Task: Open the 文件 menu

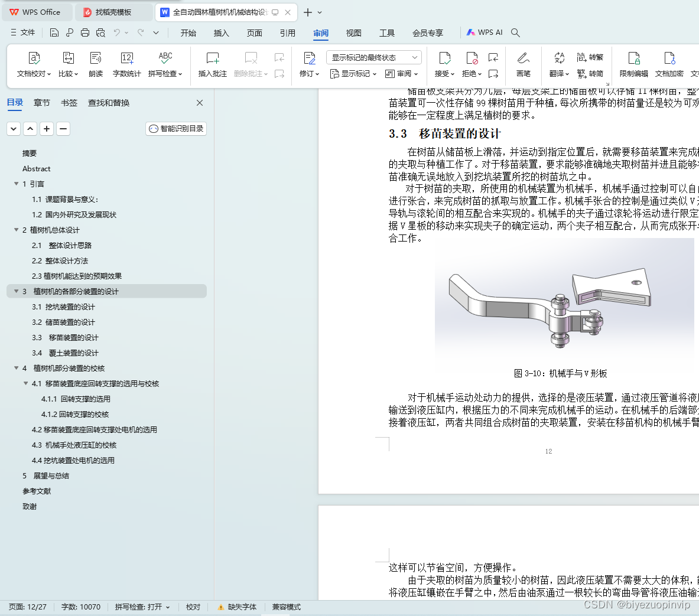Action: click(x=22, y=32)
